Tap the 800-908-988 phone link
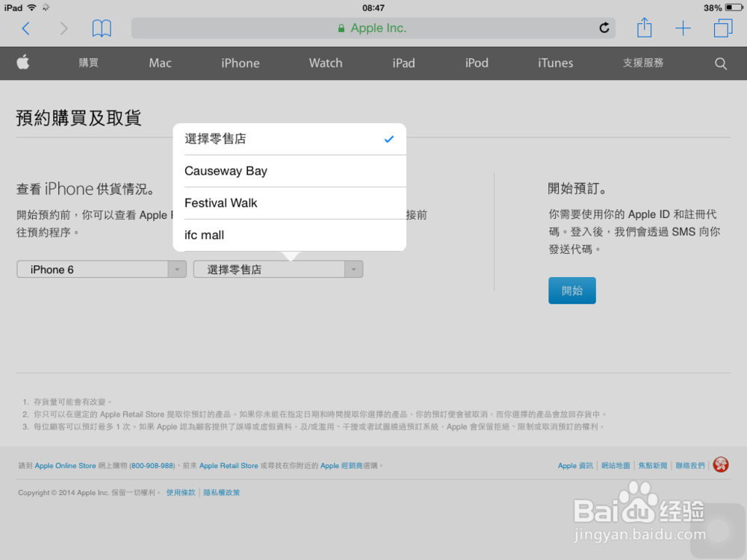This screenshot has width=747, height=560. [152, 466]
